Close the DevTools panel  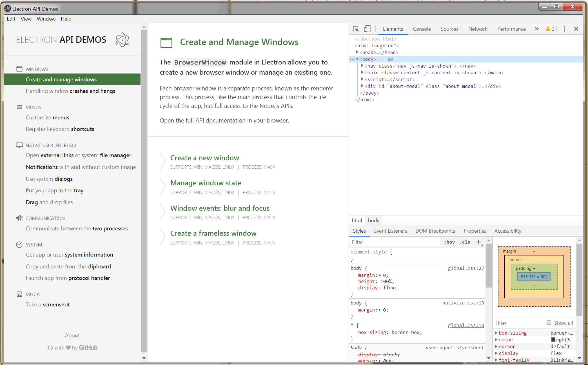(x=576, y=29)
